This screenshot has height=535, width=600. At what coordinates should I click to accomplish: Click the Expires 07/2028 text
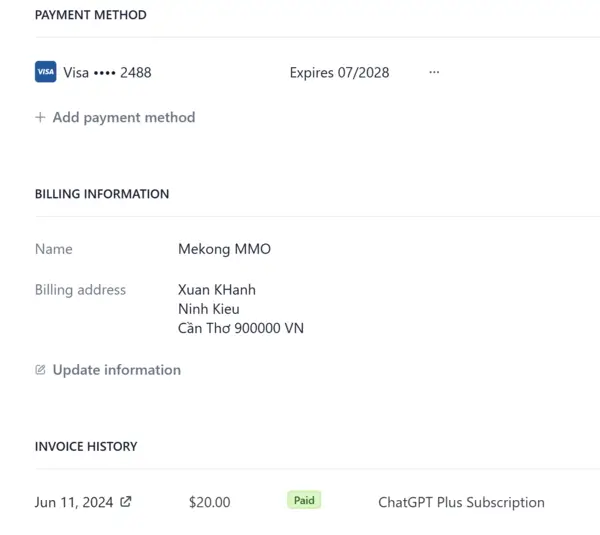pos(339,72)
